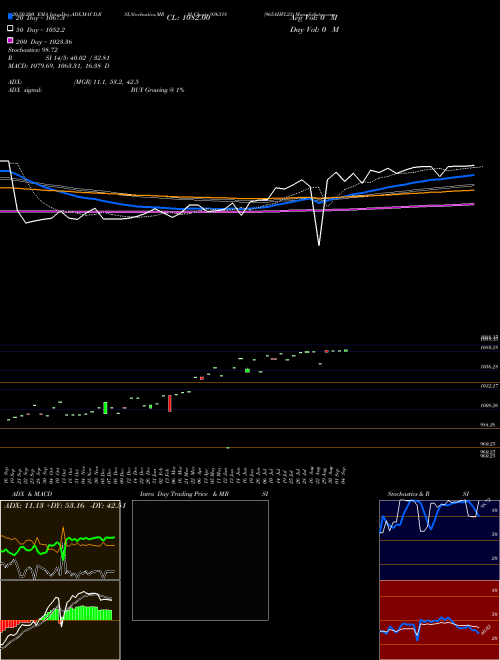Click the 984.26 price axis label
500x660 pixels.
pyautogui.click(x=489, y=425)
